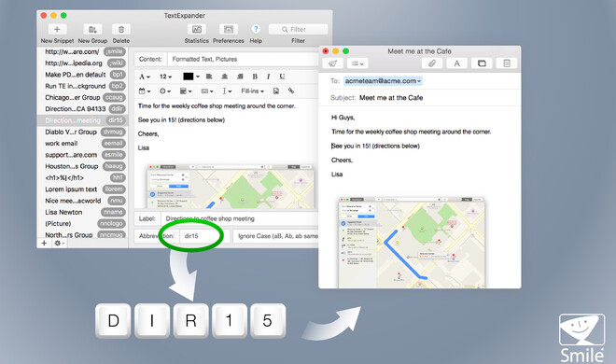This screenshot has width=616, height=364.
Task: Select the Direction...meeting dir15 snippet
Action: pyautogui.click(x=82, y=120)
